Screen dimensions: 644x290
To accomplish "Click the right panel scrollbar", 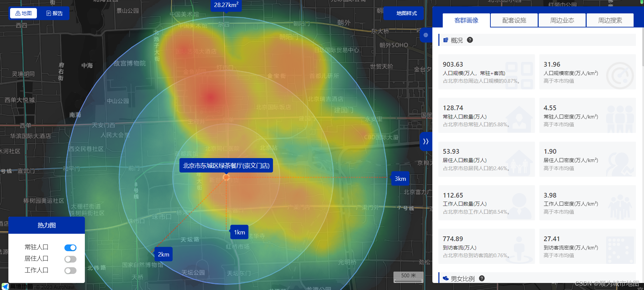I will click(x=643, y=47).
